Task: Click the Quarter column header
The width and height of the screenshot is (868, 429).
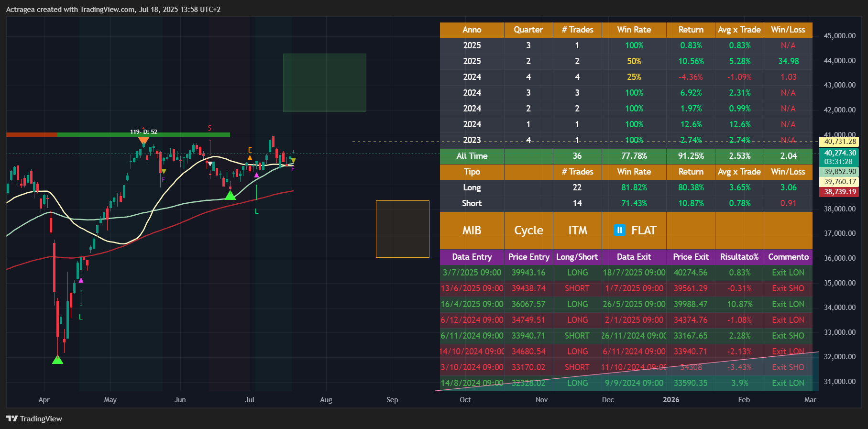Action: click(x=528, y=30)
